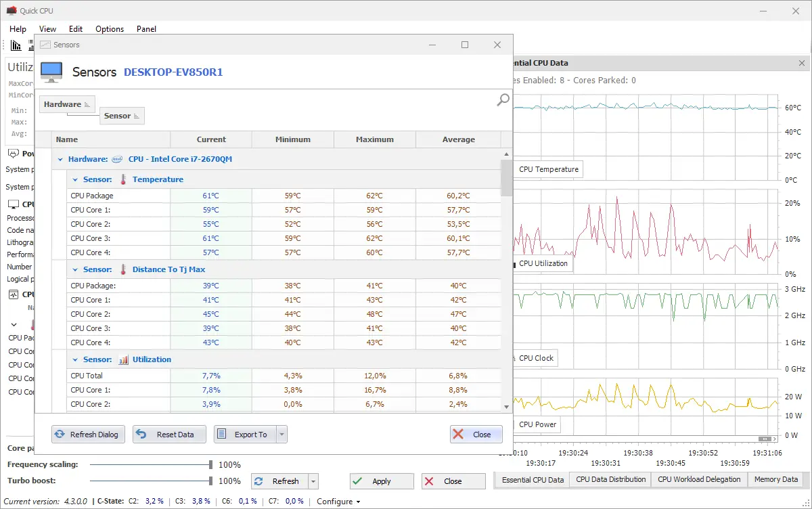Collapse the Hardware CPU Intel Core group
The height and width of the screenshot is (509, 812).
(x=60, y=159)
